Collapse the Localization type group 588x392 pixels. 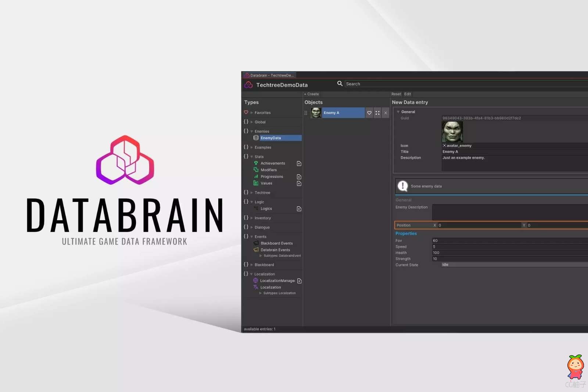click(x=251, y=274)
